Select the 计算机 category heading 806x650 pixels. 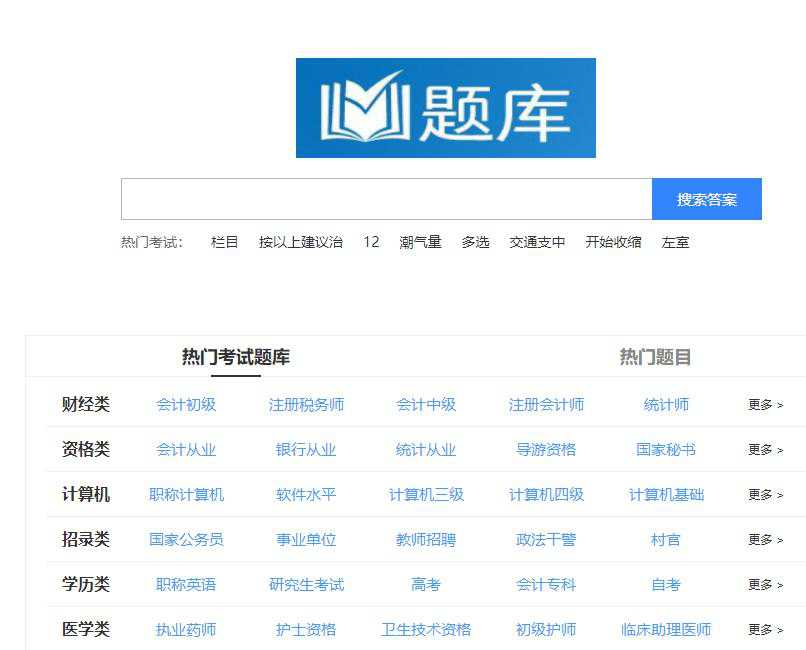pos(86,494)
